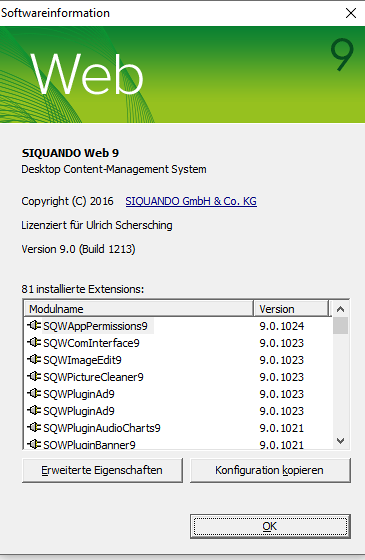
Task: Click the list scrollbar down arrow
Action: pyautogui.click(x=340, y=441)
